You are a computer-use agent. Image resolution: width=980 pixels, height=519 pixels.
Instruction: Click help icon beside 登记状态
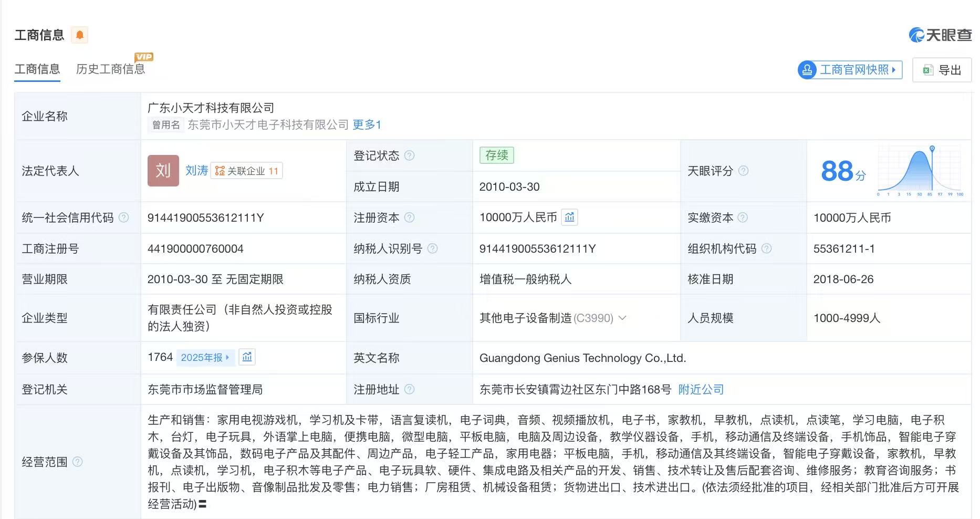[x=409, y=155]
